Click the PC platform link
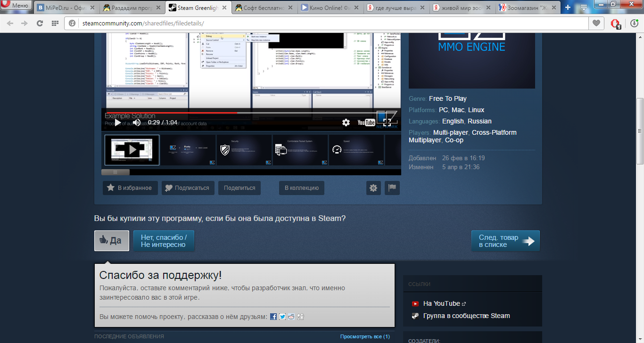The width and height of the screenshot is (644, 343). (x=443, y=110)
